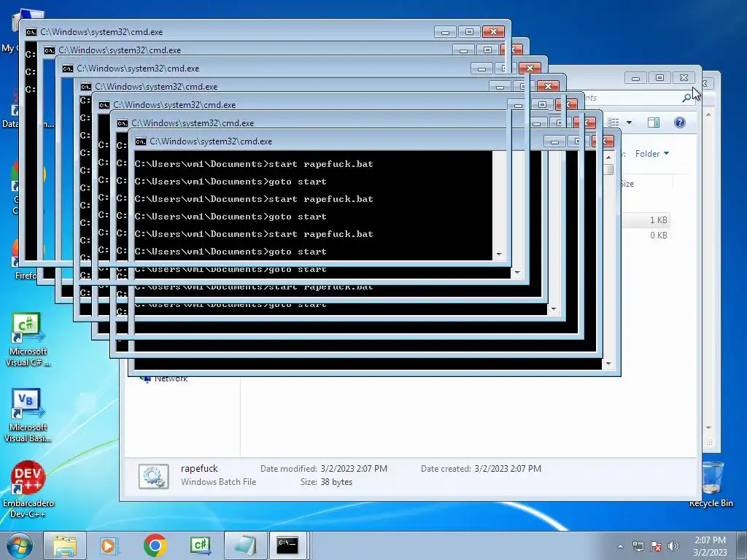Select the Microsoft Visual C# desktop shortcut
Image resolution: width=747 pixels, height=560 pixels.
coord(28,340)
